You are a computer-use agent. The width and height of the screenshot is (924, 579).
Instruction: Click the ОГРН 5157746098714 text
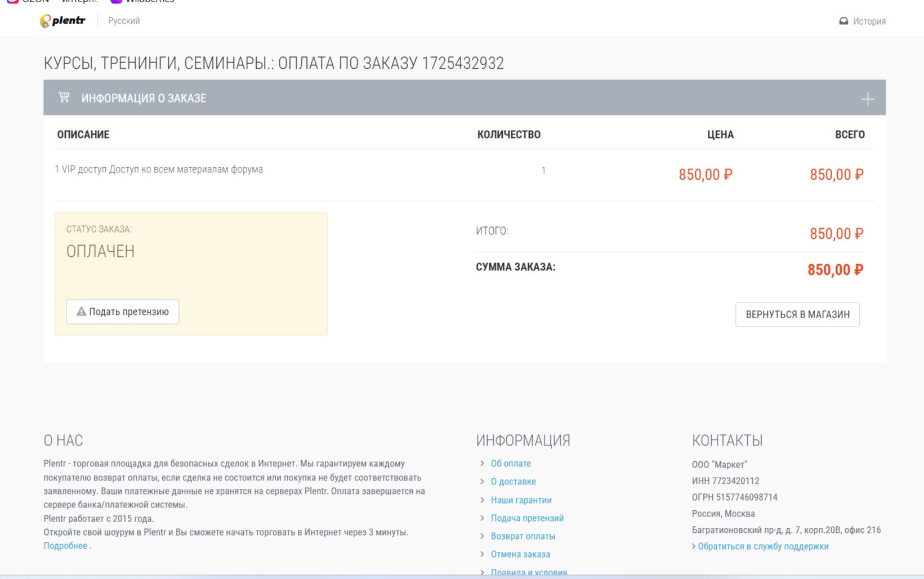[734, 497]
